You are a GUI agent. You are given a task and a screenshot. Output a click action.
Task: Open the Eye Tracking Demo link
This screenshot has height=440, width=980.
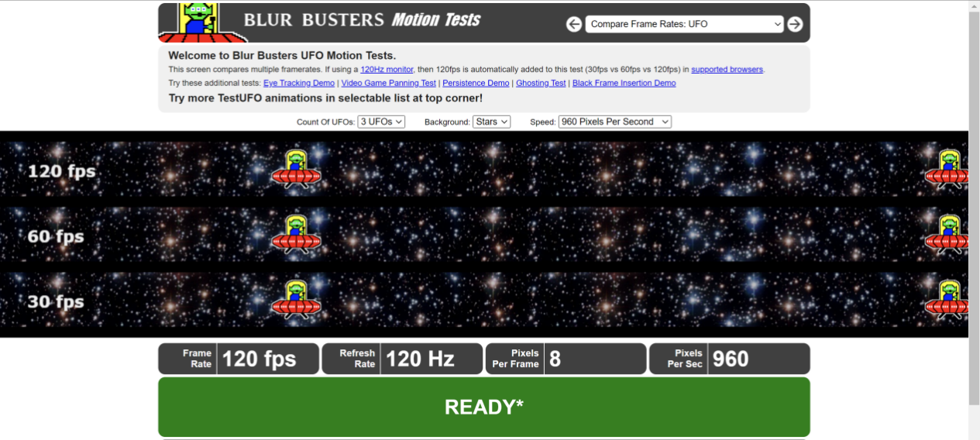[299, 83]
